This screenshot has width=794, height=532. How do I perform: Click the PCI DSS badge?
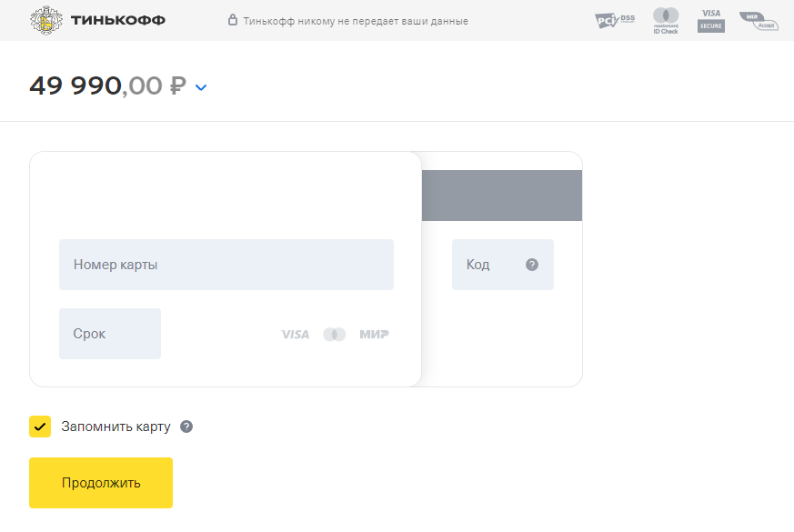click(x=615, y=20)
